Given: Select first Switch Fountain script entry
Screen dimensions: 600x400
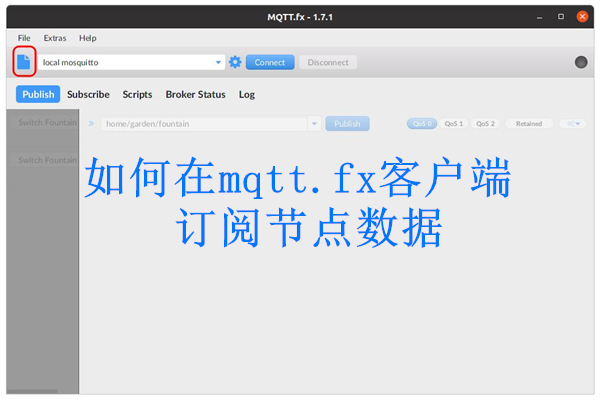Looking at the screenshot, I should pyautogui.click(x=47, y=122).
